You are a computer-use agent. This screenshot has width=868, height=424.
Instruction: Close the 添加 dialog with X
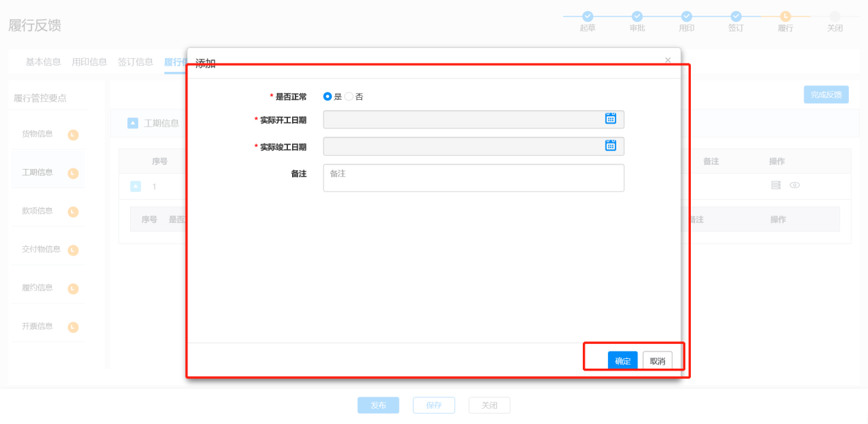coord(668,60)
